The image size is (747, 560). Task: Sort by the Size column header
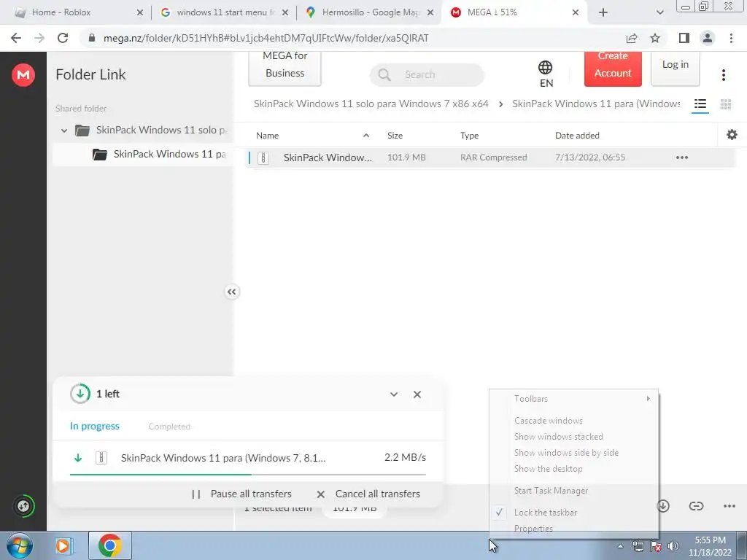point(395,135)
